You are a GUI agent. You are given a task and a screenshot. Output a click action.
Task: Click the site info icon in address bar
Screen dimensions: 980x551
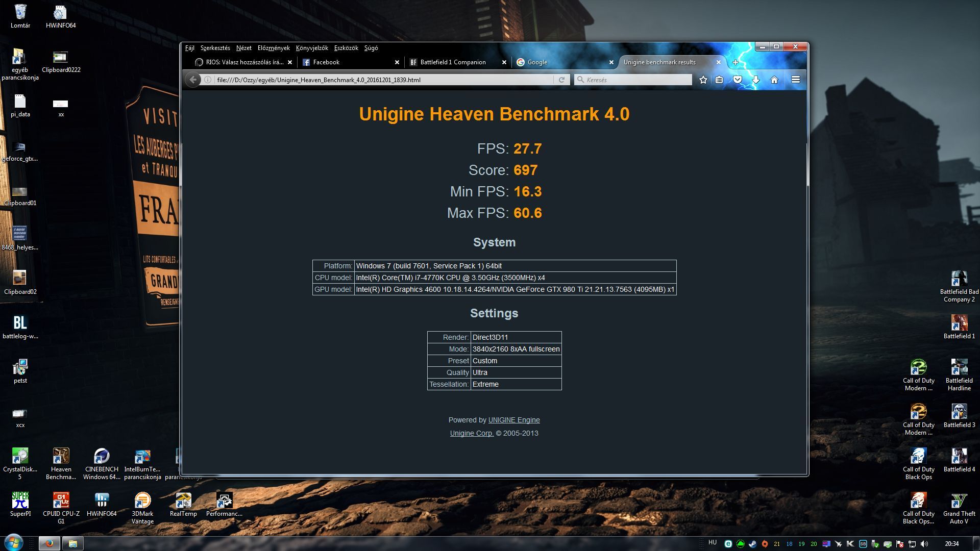pos(208,80)
